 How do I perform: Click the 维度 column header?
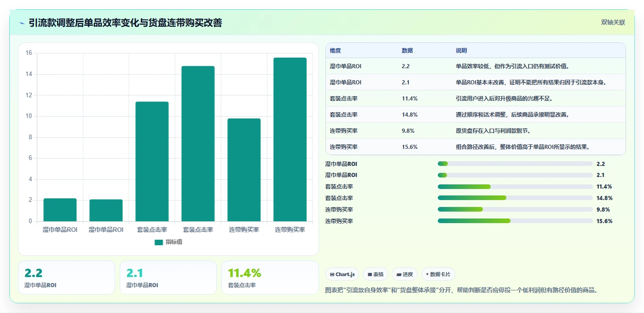(335, 51)
